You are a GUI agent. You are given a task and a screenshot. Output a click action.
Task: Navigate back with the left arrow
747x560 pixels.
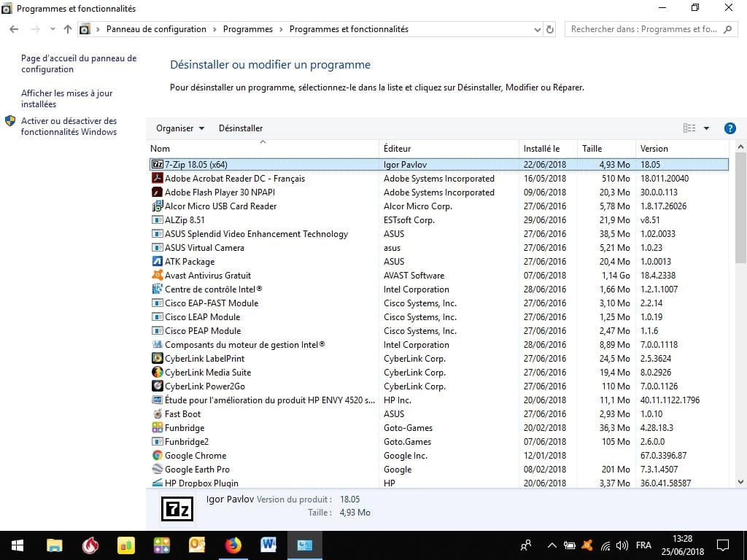[14, 29]
